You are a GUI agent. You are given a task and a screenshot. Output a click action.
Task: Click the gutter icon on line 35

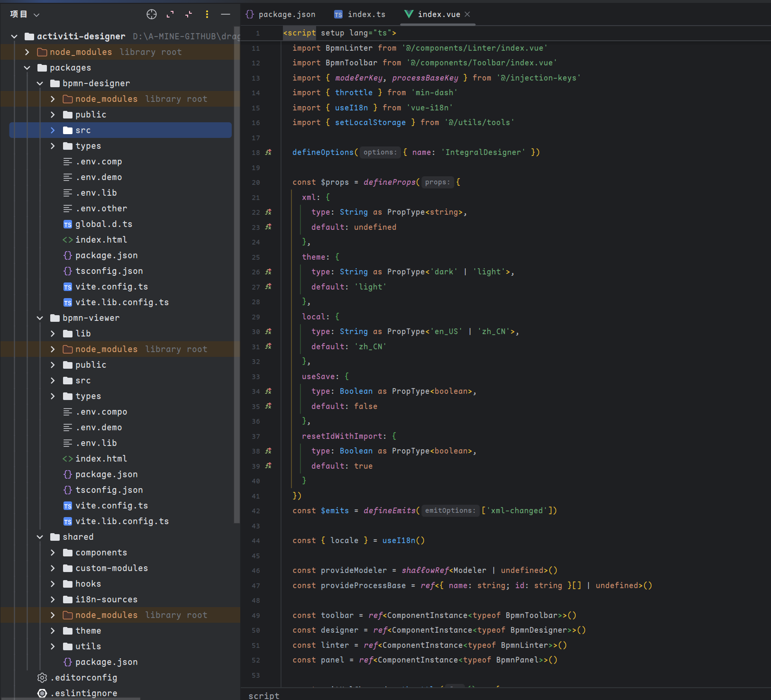click(268, 406)
